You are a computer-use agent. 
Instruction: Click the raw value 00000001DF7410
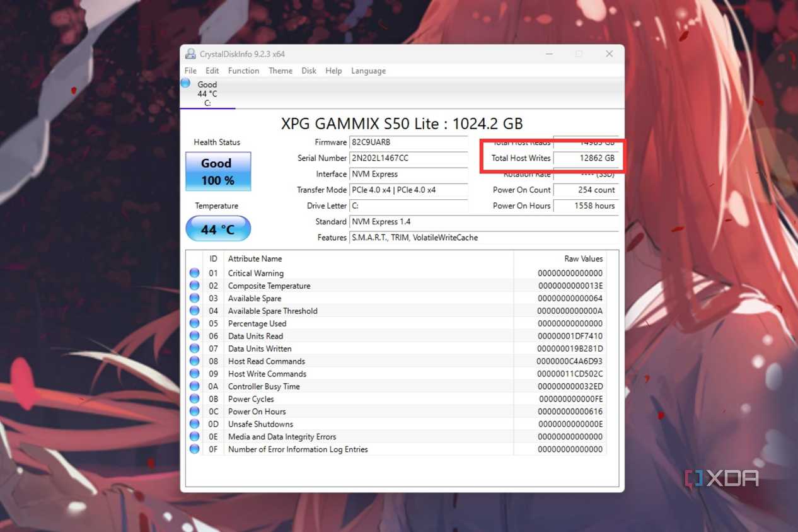(x=570, y=336)
